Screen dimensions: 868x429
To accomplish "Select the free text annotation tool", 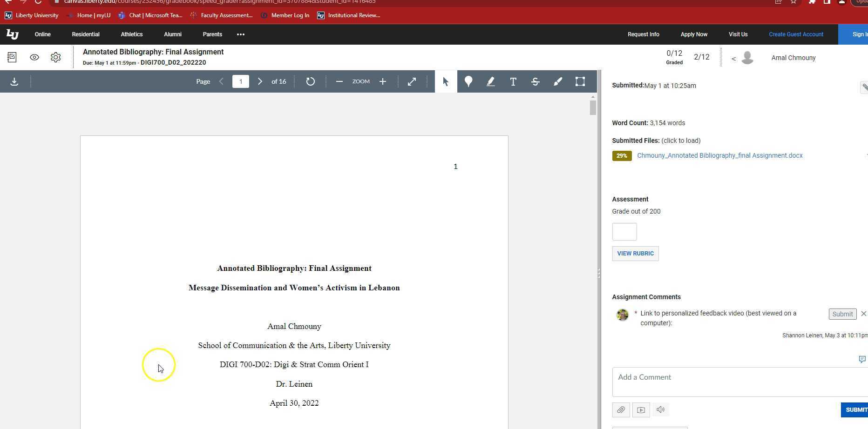I will 513,82.
